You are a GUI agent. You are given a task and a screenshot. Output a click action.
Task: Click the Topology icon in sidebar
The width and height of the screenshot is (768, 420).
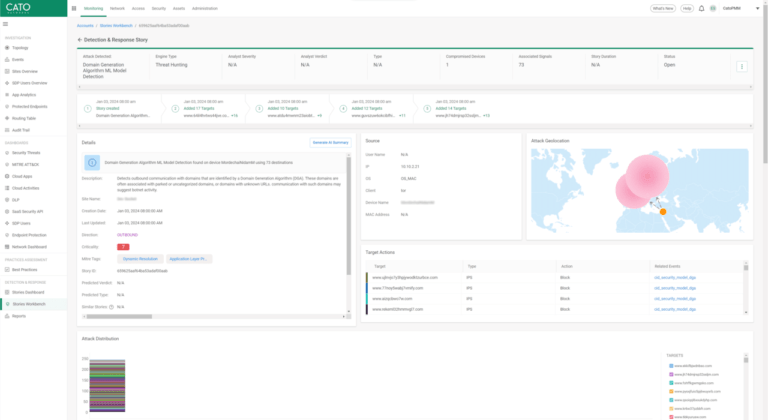tap(6, 46)
